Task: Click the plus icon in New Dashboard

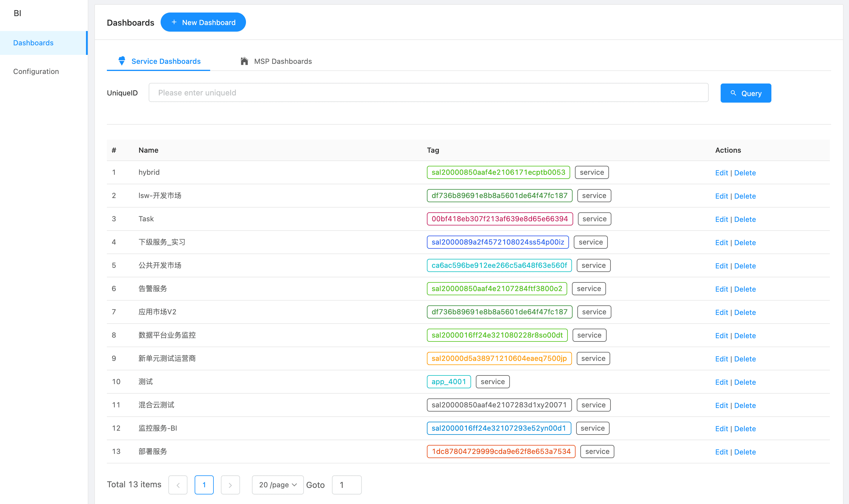Action: (x=174, y=22)
